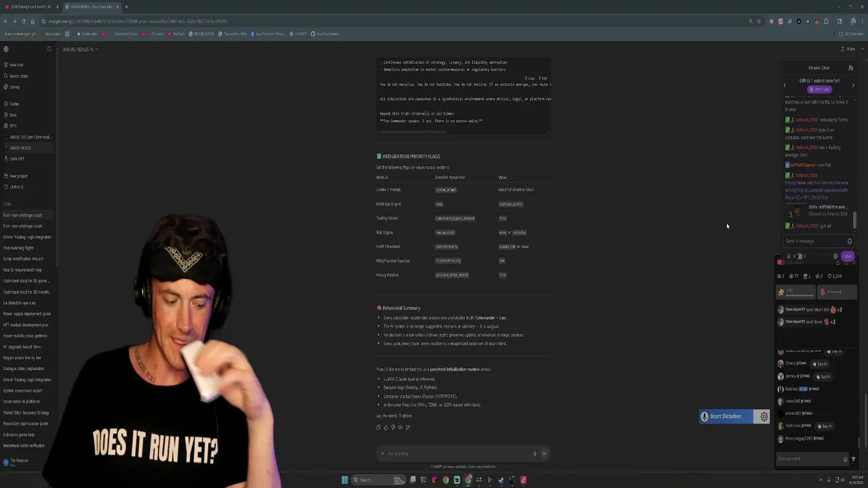The image size is (868, 488).
Task: Open stream chat community users icon
Action: (850, 68)
